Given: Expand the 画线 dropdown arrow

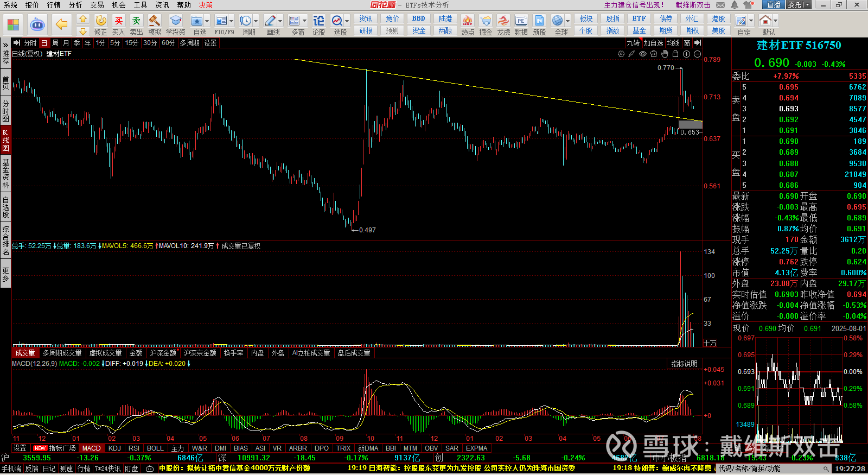Looking at the screenshot, I should pyautogui.click(x=280, y=21).
